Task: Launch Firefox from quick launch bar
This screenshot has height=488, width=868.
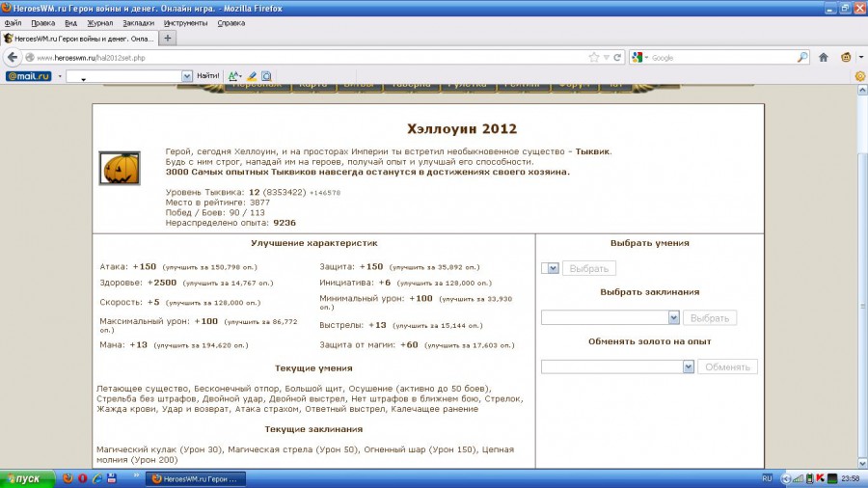Action: pyautogui.click(x=68, y=478)
